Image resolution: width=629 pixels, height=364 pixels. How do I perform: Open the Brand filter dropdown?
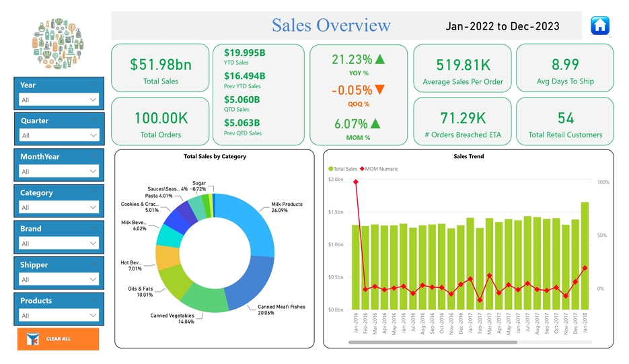pyautogui.click(x=59, y=244)
